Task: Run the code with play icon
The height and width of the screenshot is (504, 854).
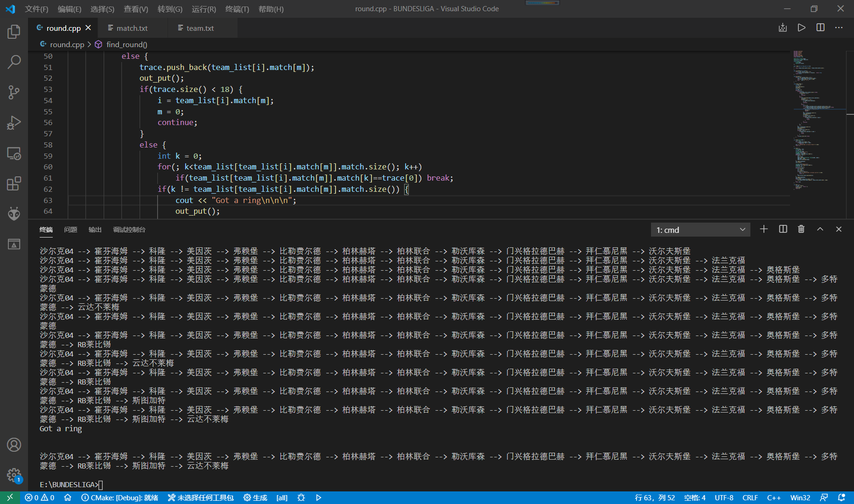Action: (801, 28)
